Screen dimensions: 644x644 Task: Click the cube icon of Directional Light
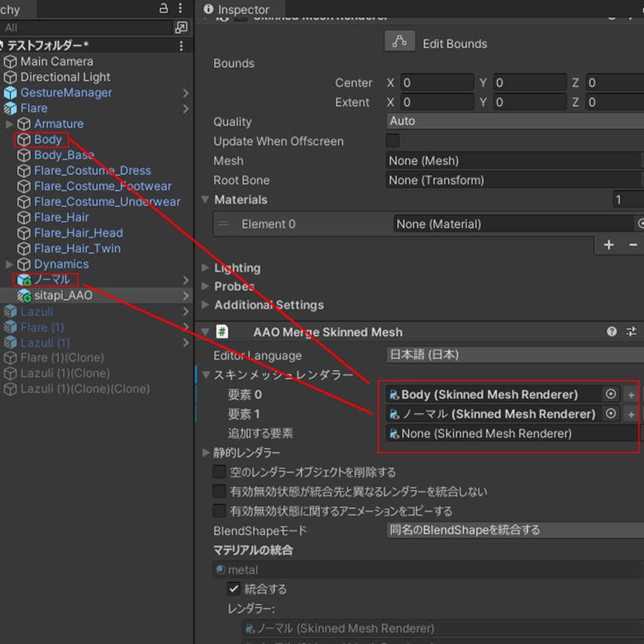pyautogui.click(x=10, y=77)
